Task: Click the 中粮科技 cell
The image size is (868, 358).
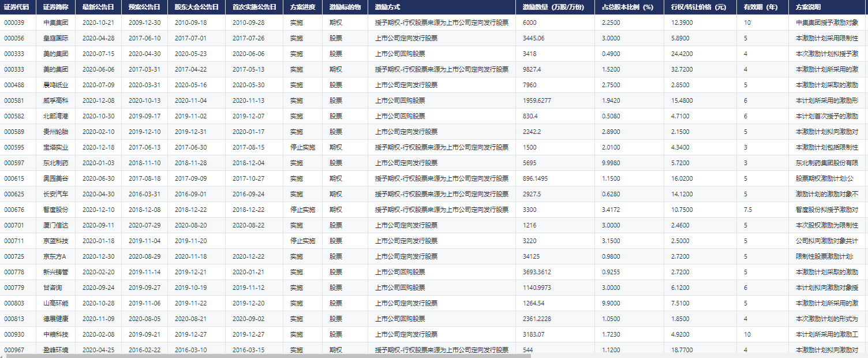Action: 56,334
